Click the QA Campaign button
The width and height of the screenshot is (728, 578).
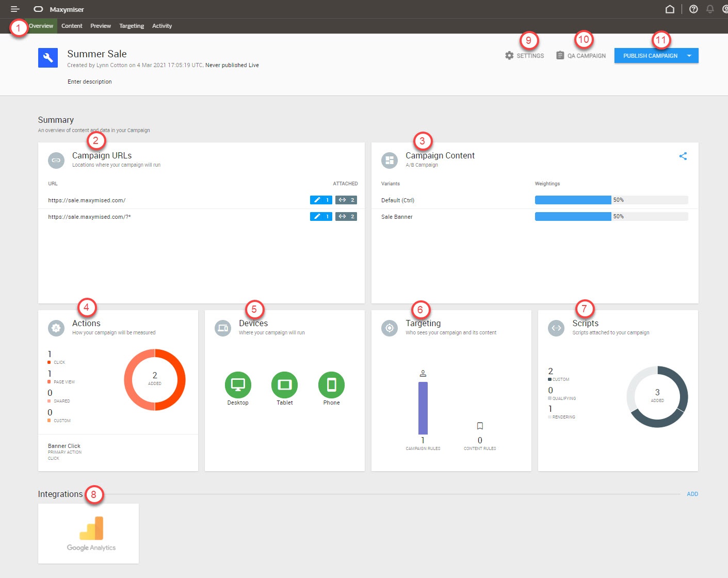pos(581,56)
